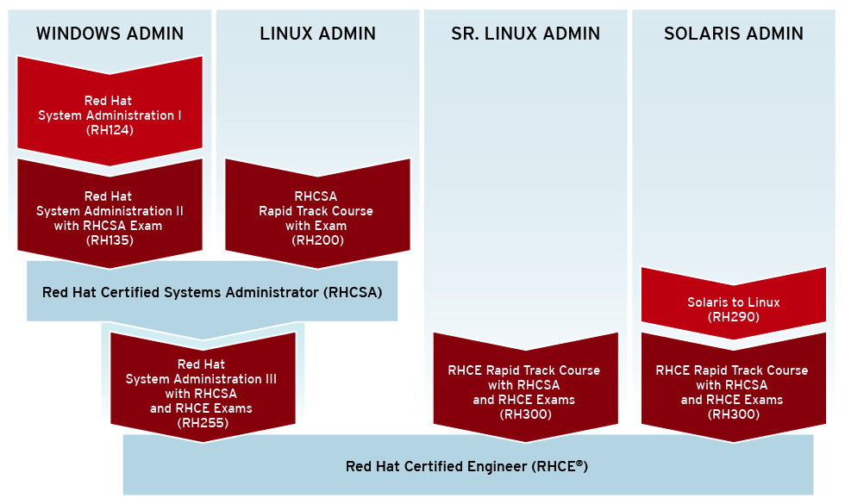Image resolution: width=845 pixels, height=504 pixels.
Task: Toggle the Sr. Linux Admin column background
Action: [x=526, y=172]
